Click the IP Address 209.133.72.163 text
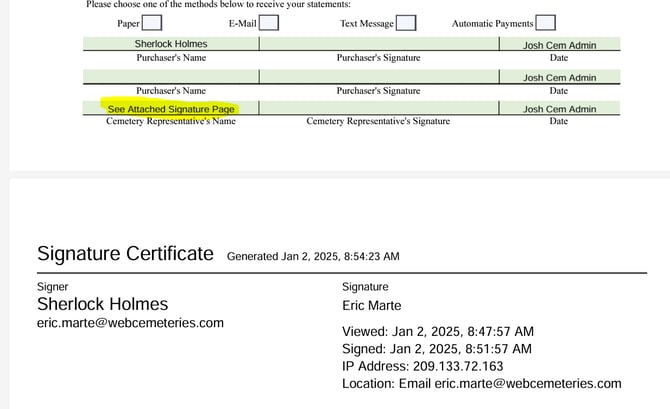Screen dimensions: 670x409 pos(421,366)
